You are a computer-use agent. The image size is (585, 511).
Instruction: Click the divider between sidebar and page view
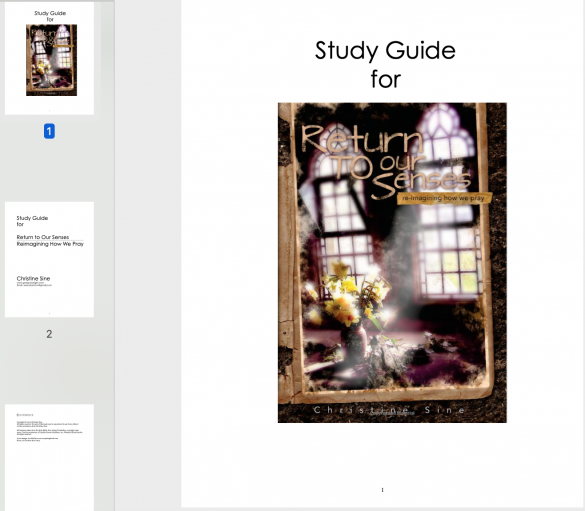pyautogui.click(x=114, y=256)
